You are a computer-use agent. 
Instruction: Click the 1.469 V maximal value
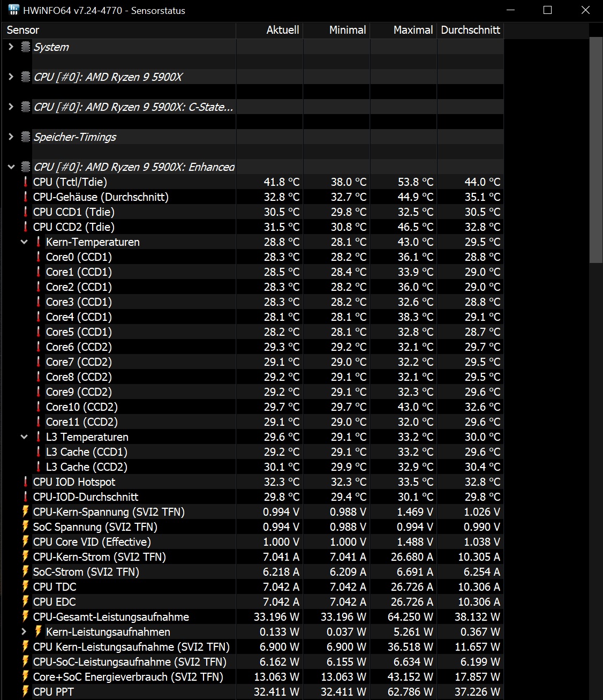click(x=414, y=512)
